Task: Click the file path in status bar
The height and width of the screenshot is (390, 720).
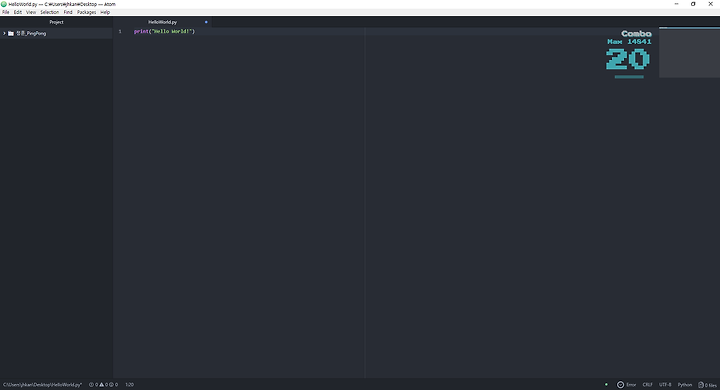Action: tap(42, 384)
